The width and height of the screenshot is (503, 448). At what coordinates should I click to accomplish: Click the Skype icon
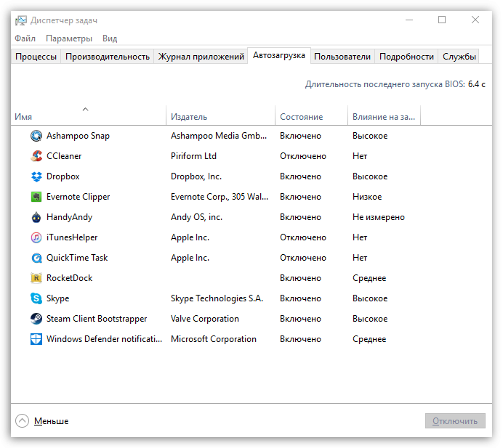pos(36,298)
